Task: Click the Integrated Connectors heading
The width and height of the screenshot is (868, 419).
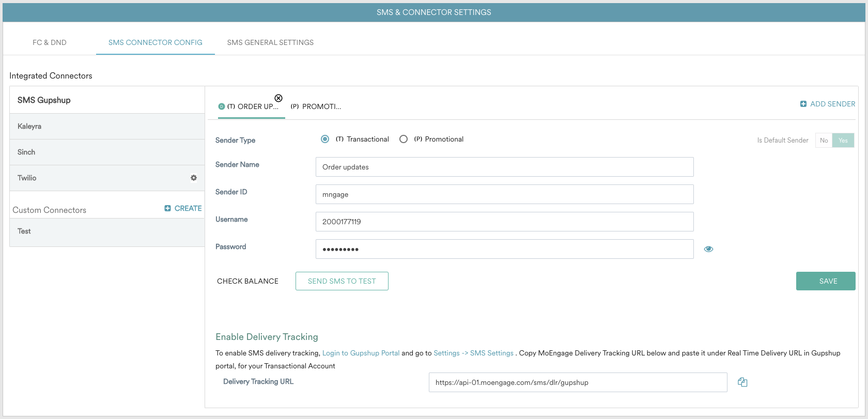Action: pyautogui.click(x=51, y=75)
